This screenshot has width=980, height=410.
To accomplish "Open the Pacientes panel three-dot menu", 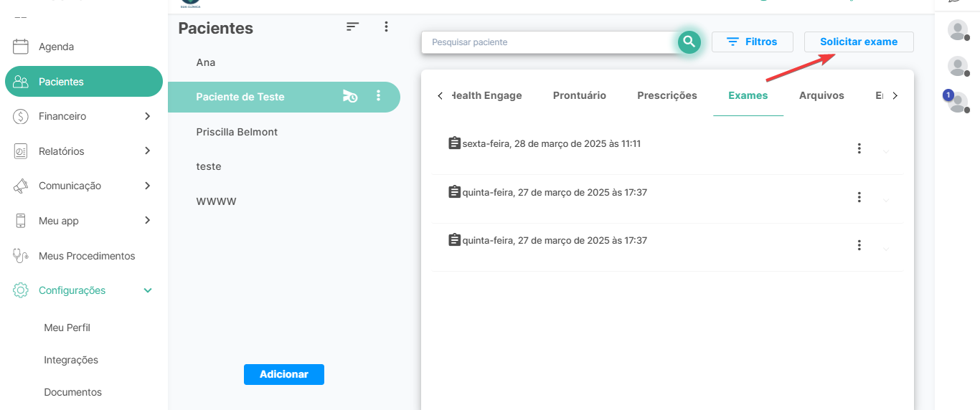I will tap(386, 27).
